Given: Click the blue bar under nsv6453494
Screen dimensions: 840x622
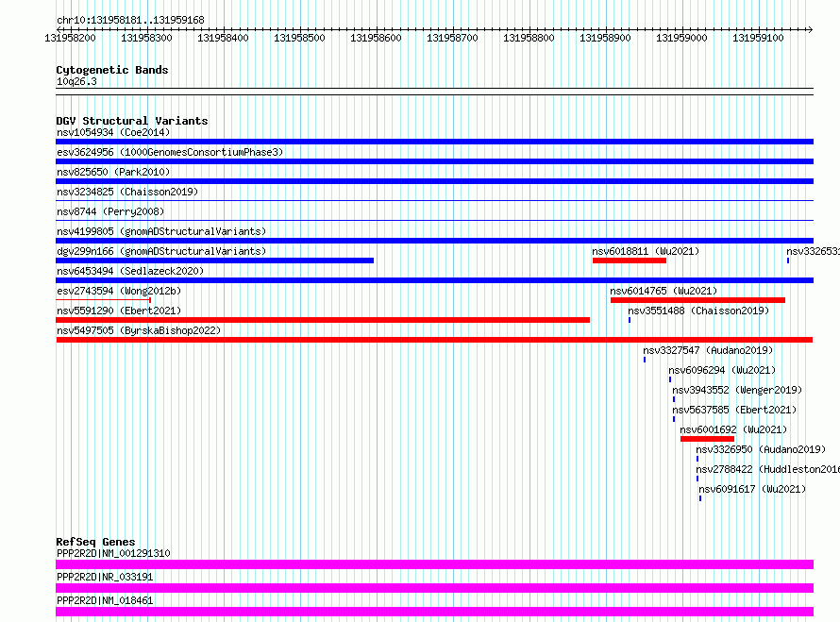Looking at the screenshot, I should point(434,280).
